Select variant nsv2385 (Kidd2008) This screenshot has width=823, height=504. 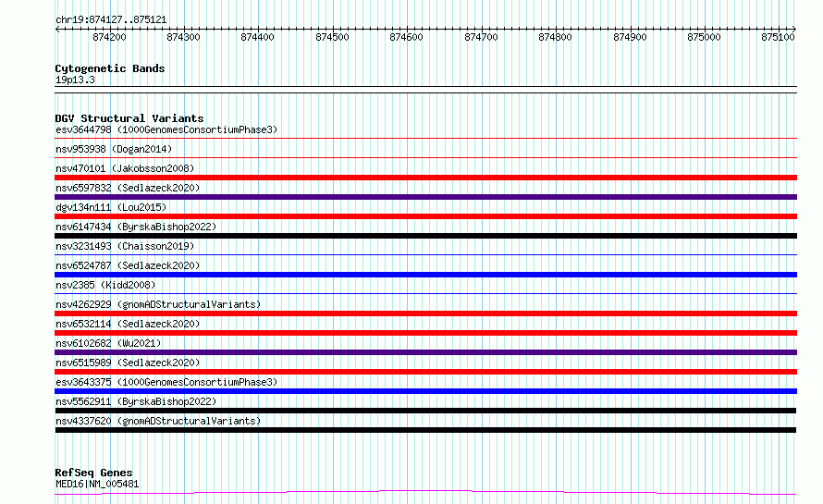[x=105, y=285]
